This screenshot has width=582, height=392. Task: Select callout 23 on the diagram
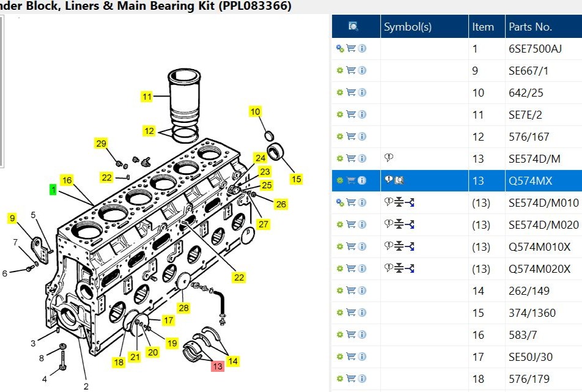click(x=265, y=171)
